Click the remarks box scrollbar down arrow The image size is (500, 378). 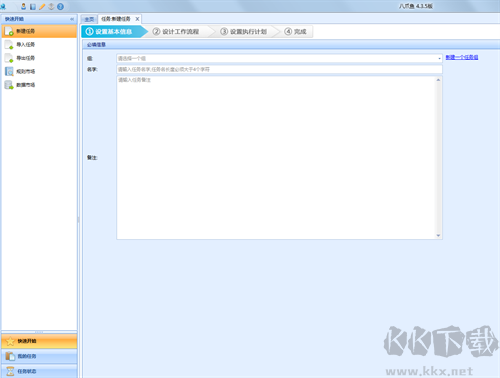[438, 235]
